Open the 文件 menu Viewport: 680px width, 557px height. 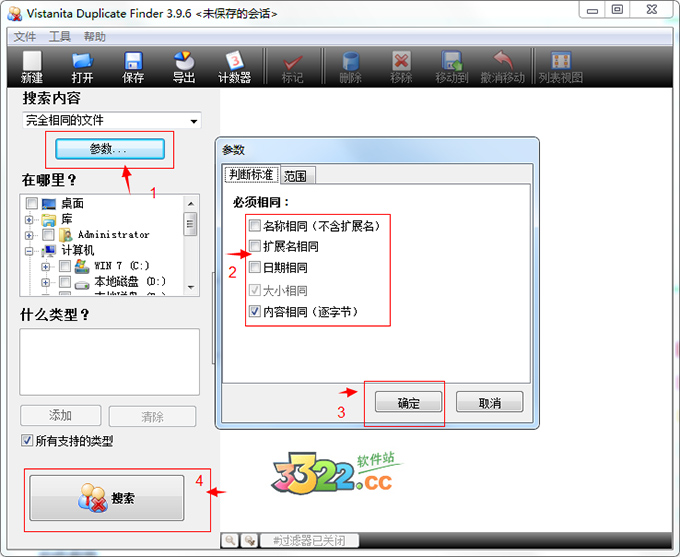(25, 36)
